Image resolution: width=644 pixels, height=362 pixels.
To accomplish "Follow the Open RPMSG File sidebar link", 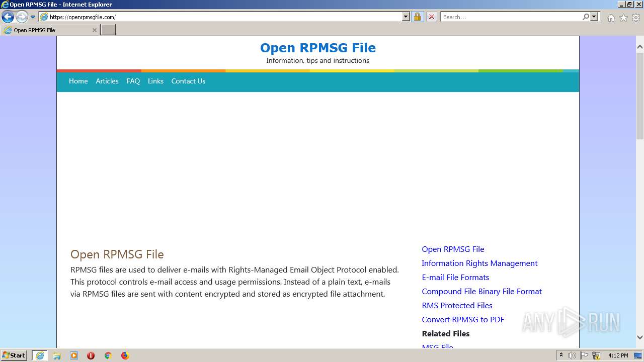I will [x=453, y=249].
